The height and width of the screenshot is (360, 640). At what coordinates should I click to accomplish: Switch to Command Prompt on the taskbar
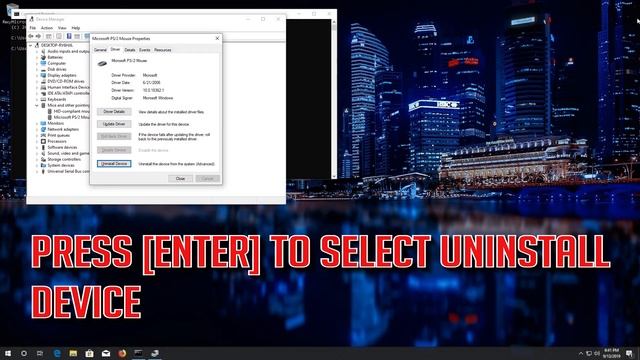pos(138,353)
